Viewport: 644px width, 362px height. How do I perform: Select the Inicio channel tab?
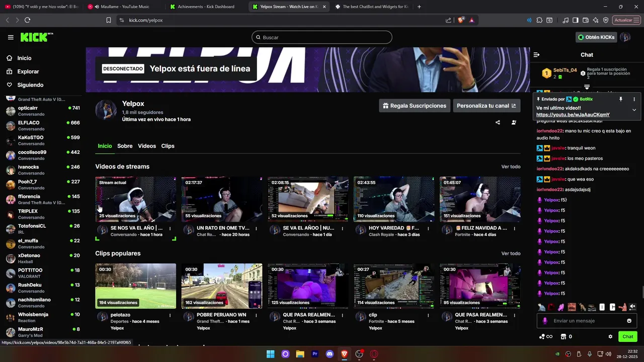(x=105, y=146)
